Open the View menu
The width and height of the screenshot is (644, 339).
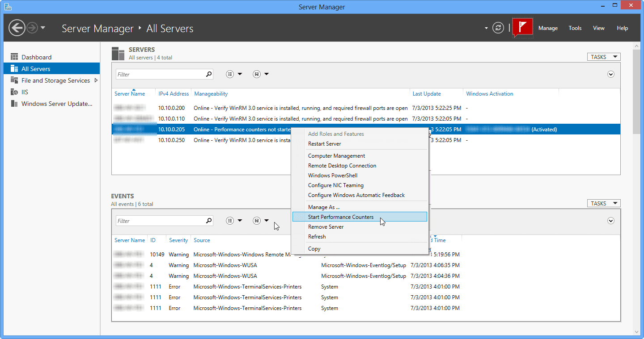click(x=599, y=28)
